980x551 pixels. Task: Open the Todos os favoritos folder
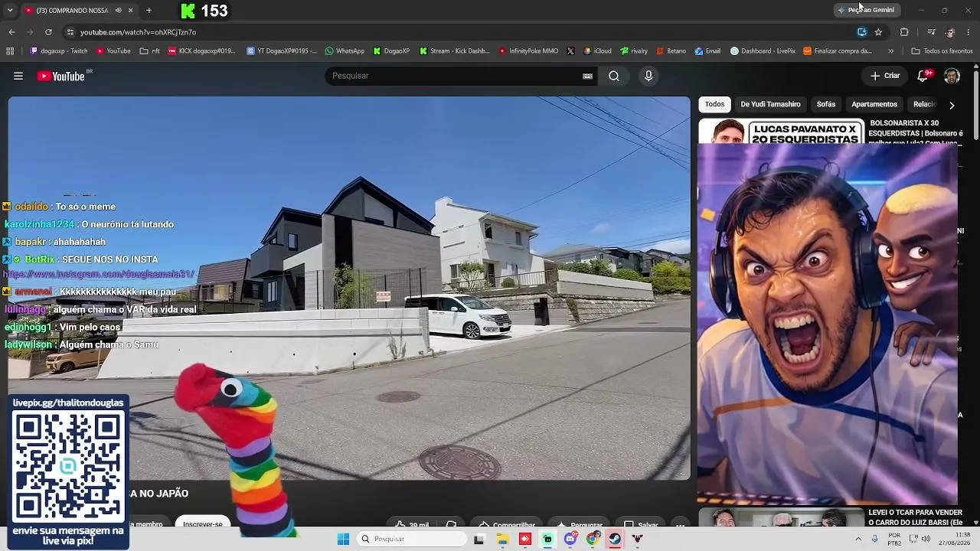coord(942,51)
